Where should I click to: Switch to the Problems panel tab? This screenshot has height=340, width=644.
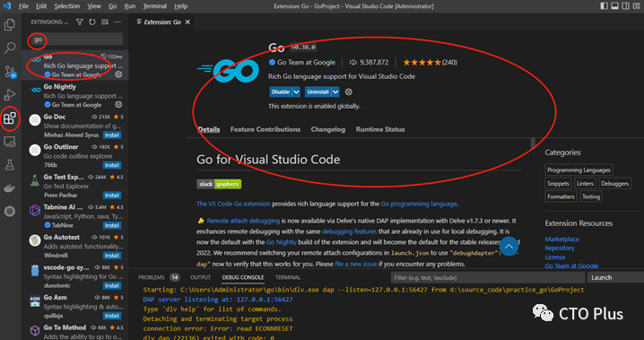point(159,277)
